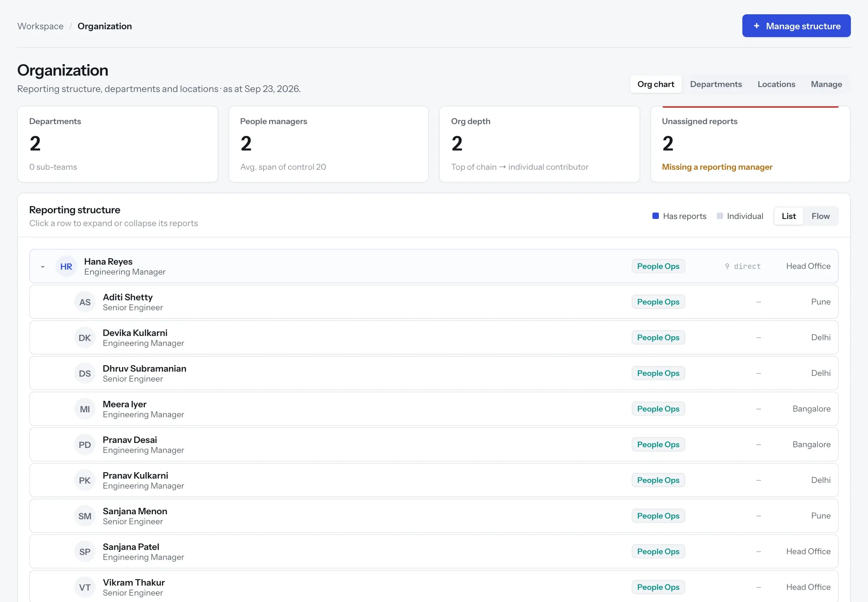Click Head Office on Sanjana Patel row
Image resolution: width=868 pixels, height=602 pixels.
pos(808,551)
